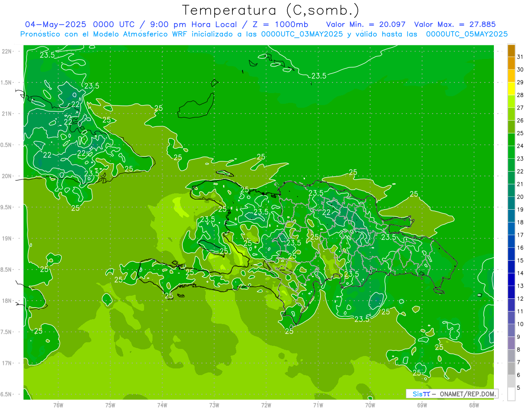Click the "20N" latitude axis label
Image resolution: width=532 pixels, height=411 pixels.
click(x=7, y=176)
